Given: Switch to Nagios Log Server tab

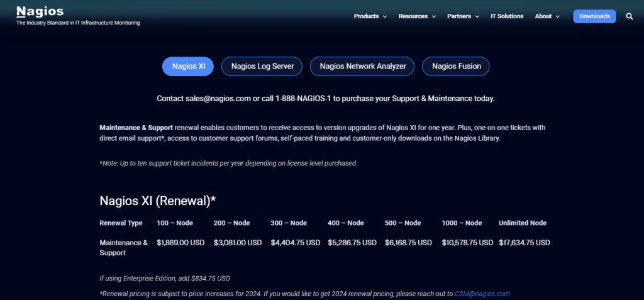Looking at the screenshot, I should [x=262, y=66].
